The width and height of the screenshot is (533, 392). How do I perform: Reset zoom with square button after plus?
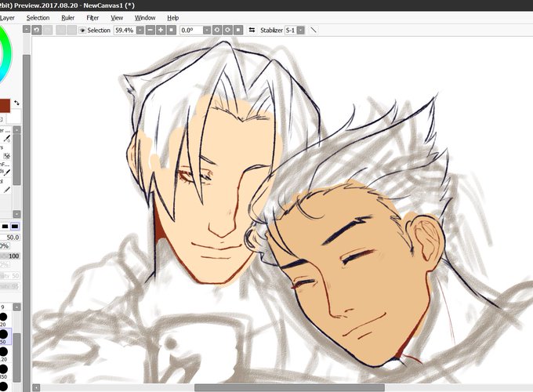[172, 31]
